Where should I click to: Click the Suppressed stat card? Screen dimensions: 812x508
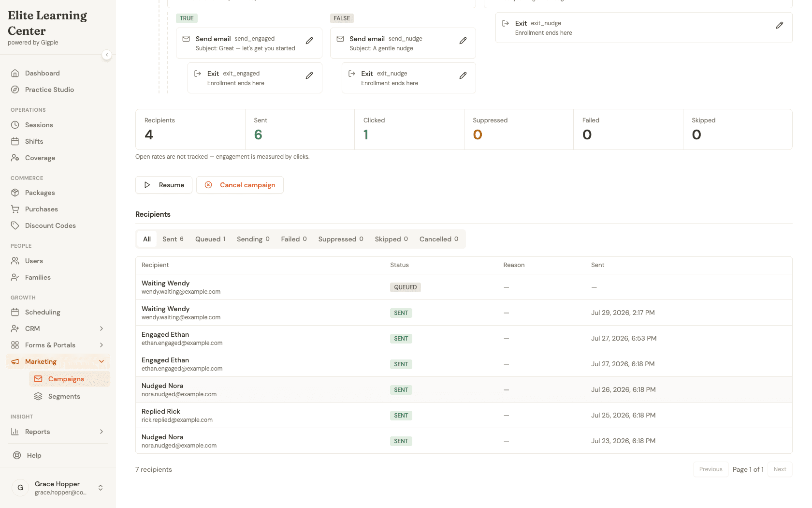pyautogui.click(x=519, y=130)
